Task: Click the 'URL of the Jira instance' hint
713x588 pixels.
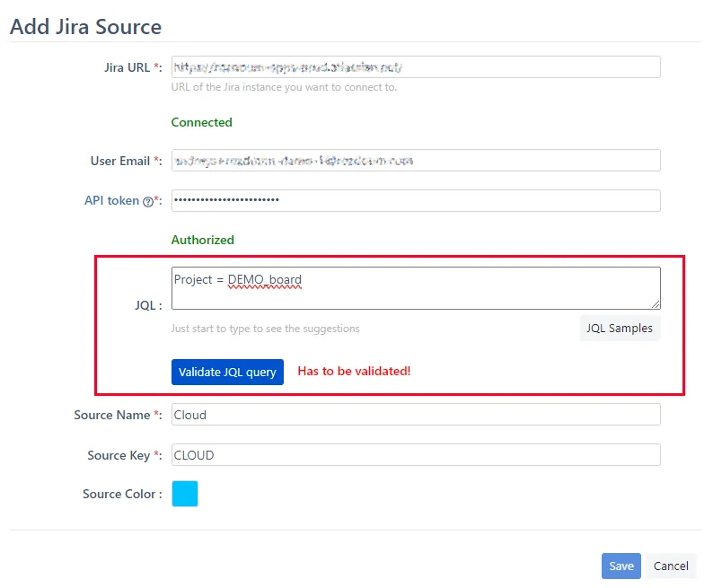Action: [x=284, y=87]
